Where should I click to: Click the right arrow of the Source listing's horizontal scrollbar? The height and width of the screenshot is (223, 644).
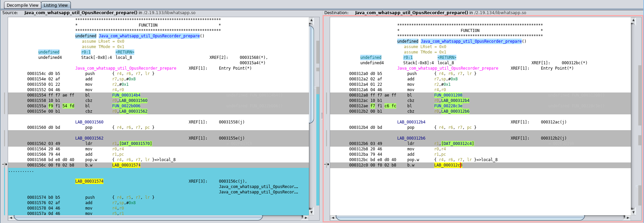tap(306, 218)
